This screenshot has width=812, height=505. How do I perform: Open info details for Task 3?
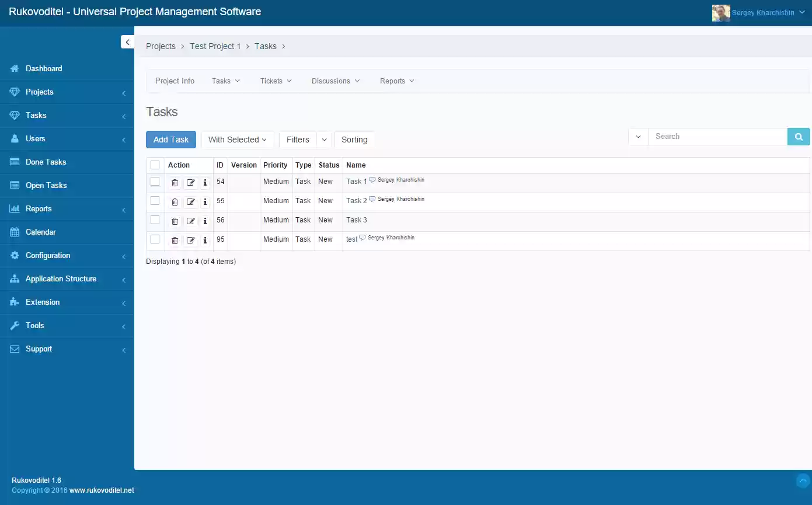(x=205, y=221)
